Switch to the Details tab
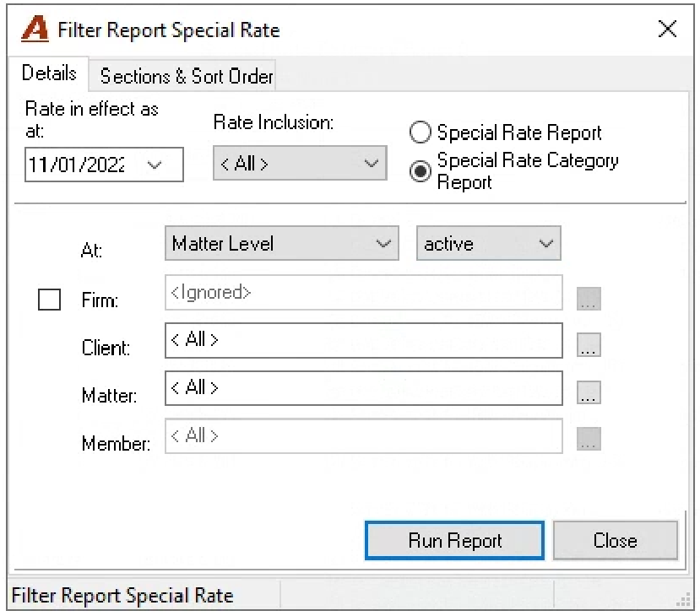The height and width of the screenshot is (616, 700). [x=49, y=73]
